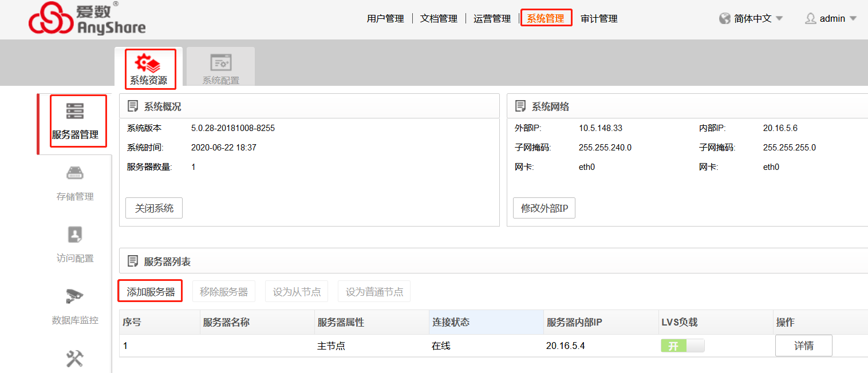Open 文档管理 menu
Image resolution: width=868 pixels, height=373 pixels.
pyautogui.click(x=439, y=18)
